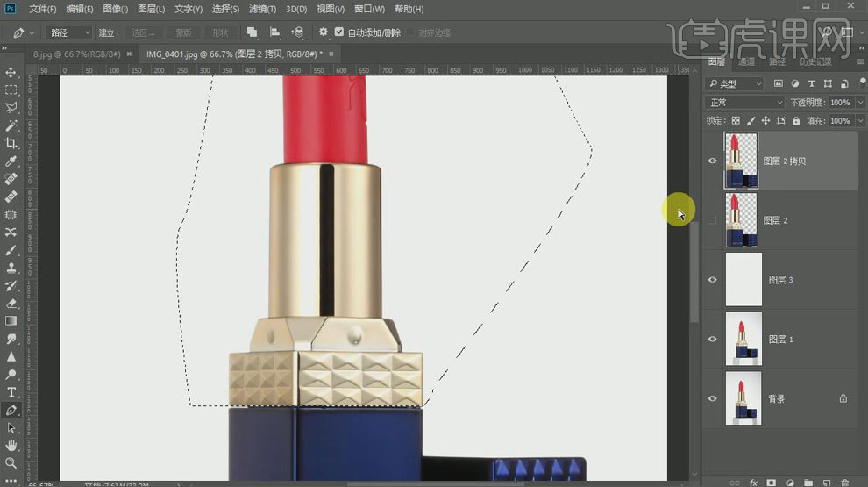
Task: Add a layer mask
Action: [x=772, y=483]
